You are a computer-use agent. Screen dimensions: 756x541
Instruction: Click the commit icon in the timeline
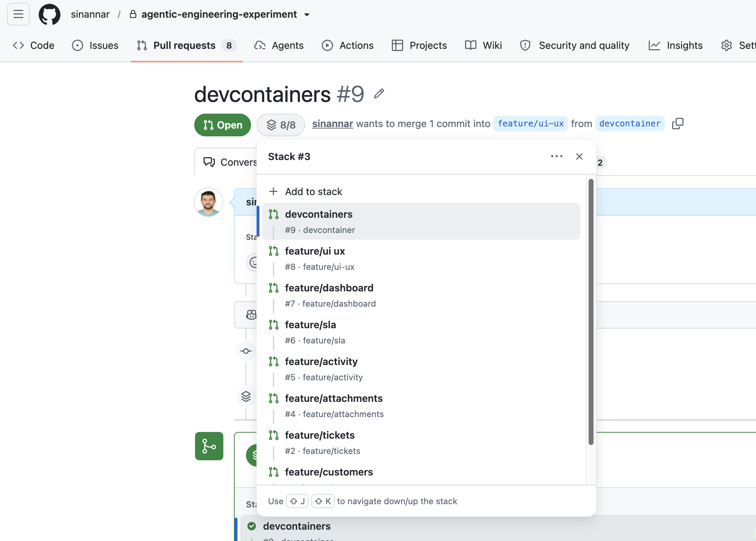tap(246, 351)
